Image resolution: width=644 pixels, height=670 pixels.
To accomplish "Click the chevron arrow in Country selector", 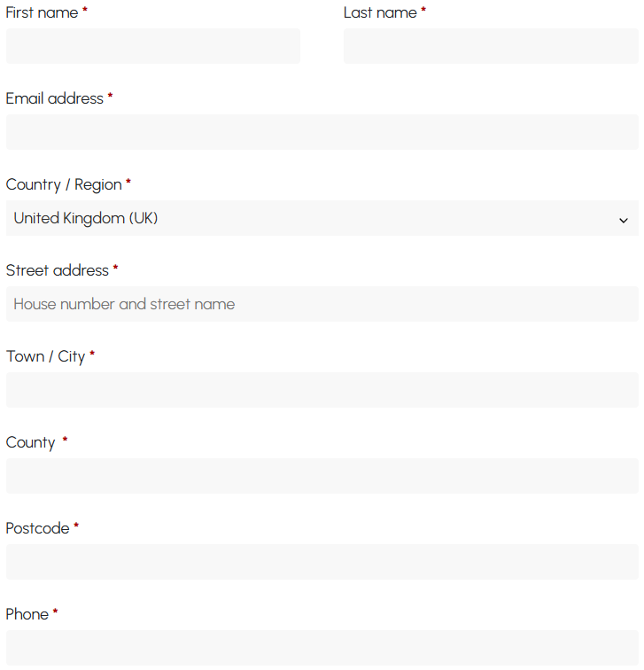I will point(624,220).
